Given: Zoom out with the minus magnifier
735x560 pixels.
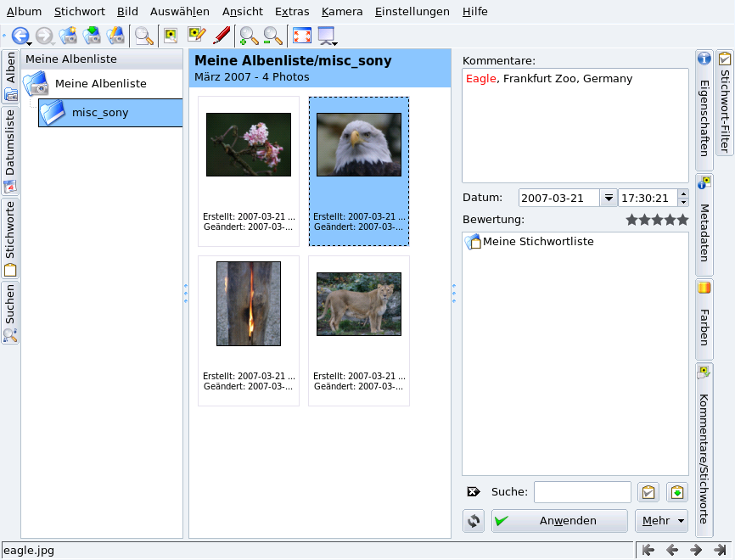Looking at the screenshot, I should tap(272, 36).
